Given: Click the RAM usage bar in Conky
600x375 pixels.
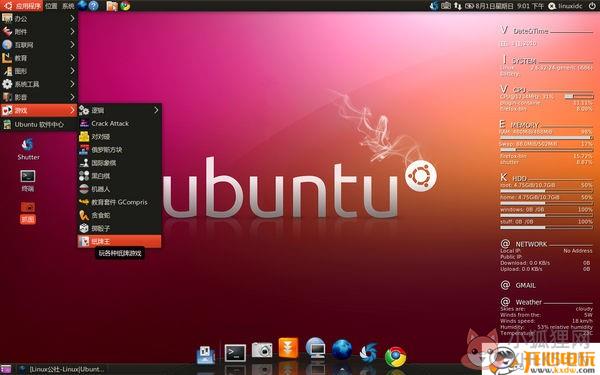Looking at the screenshot, I should click(546, 137).
